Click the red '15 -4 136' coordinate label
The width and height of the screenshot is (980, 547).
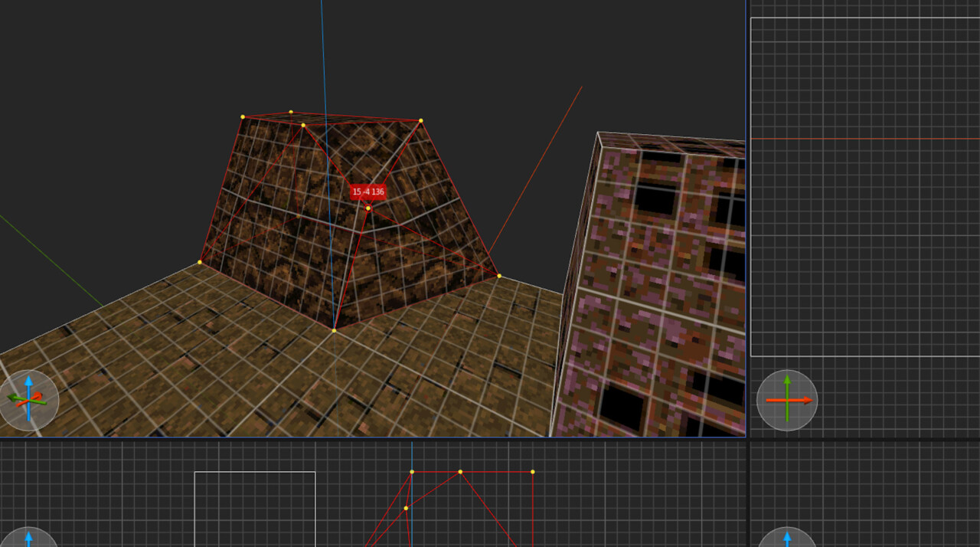368,192
